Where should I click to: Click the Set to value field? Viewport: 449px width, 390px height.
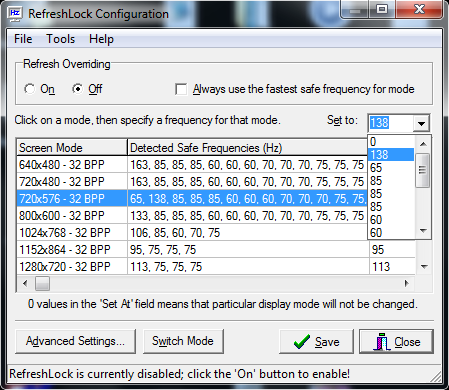click(x=391, y=123)
